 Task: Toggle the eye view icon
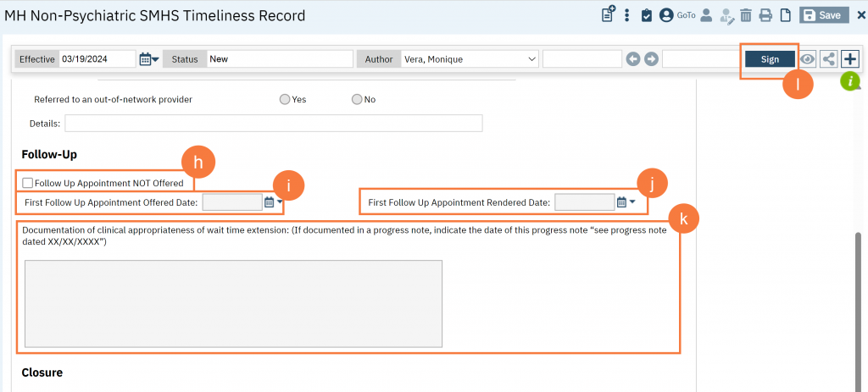point(809,59)
